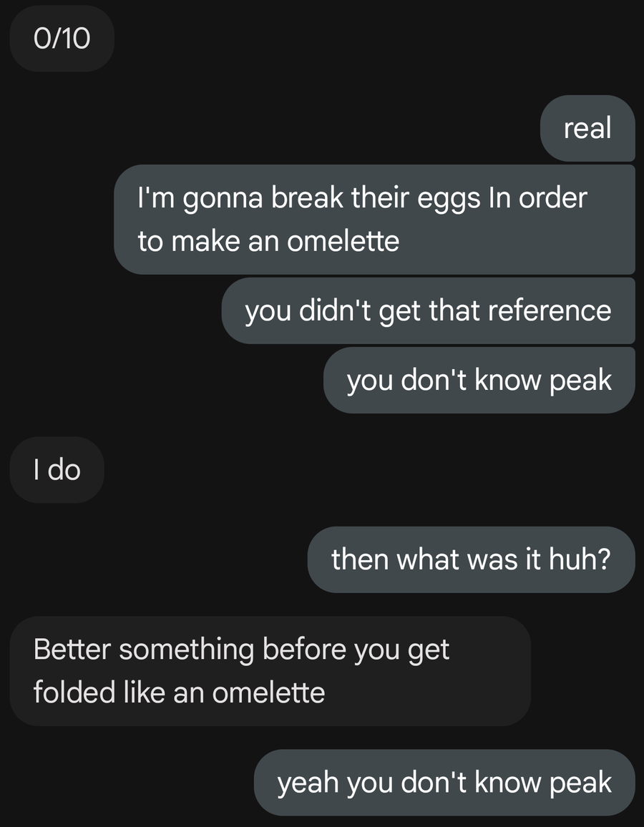Select the "Better something before you get" message

click(x=270, y=671)
